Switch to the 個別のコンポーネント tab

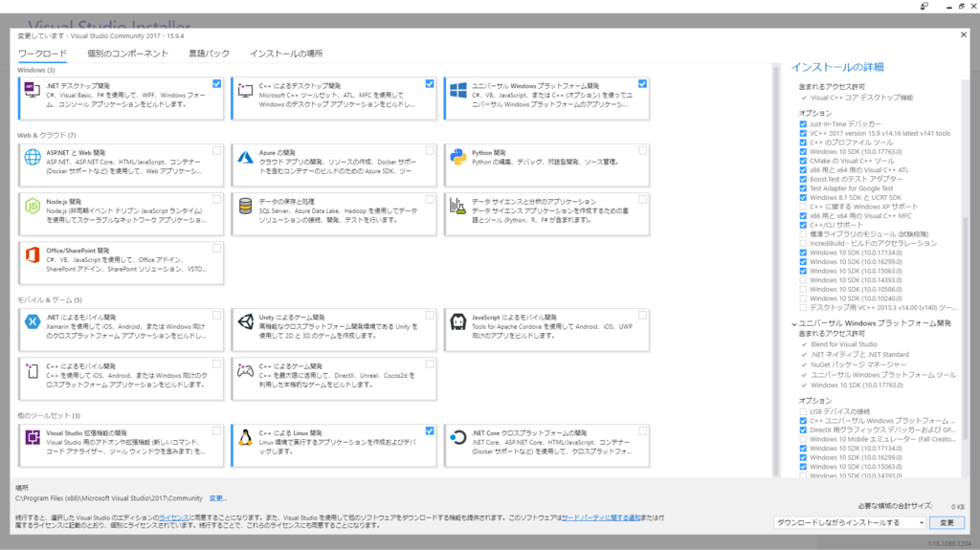[127, 54]
